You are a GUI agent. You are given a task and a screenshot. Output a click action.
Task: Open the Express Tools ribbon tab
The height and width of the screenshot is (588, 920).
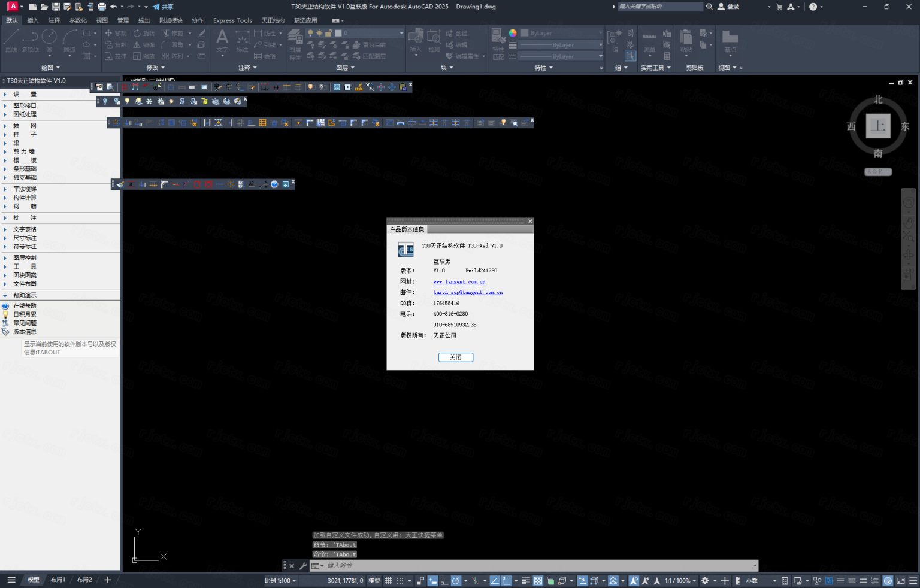232,20
